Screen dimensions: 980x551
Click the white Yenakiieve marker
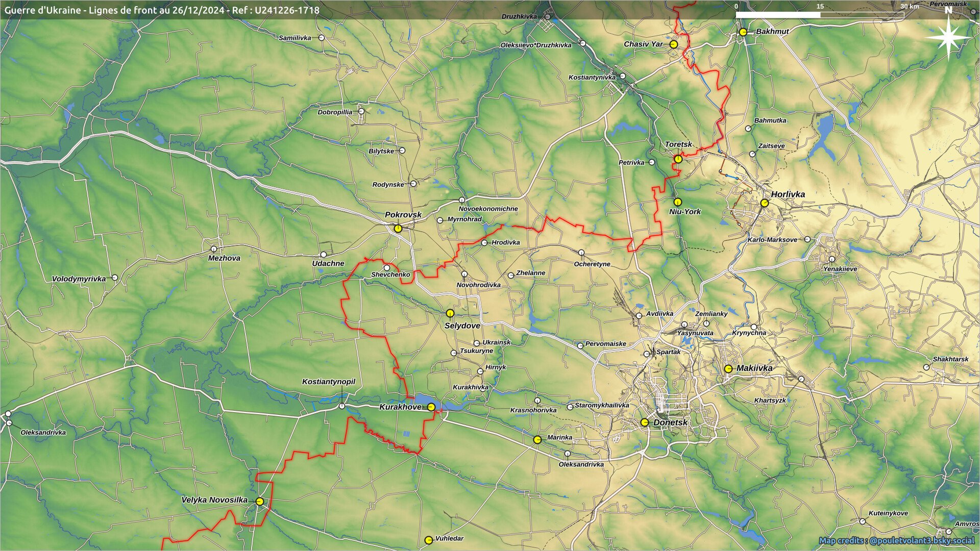(832, 259)
